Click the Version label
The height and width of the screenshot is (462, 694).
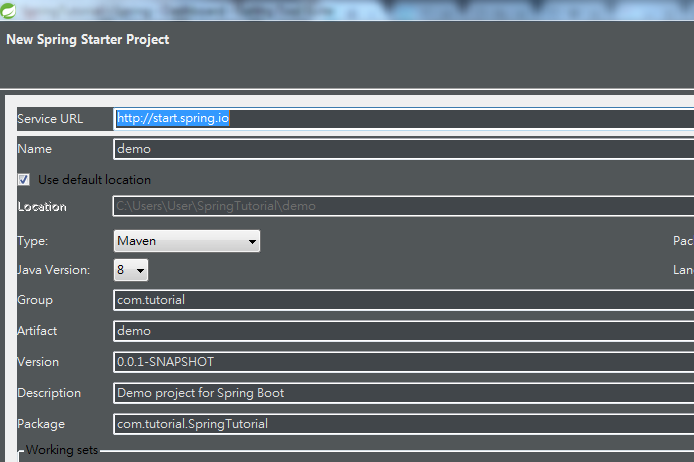pos(38,362)
